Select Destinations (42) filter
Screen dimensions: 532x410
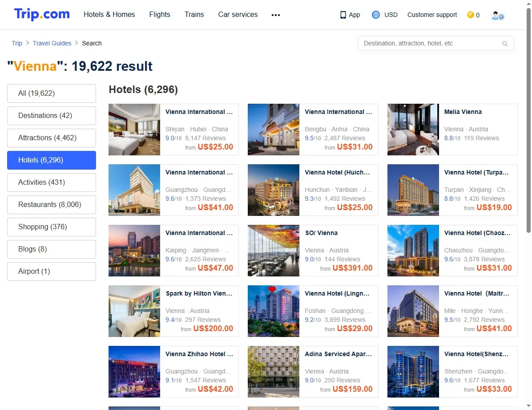52,115
